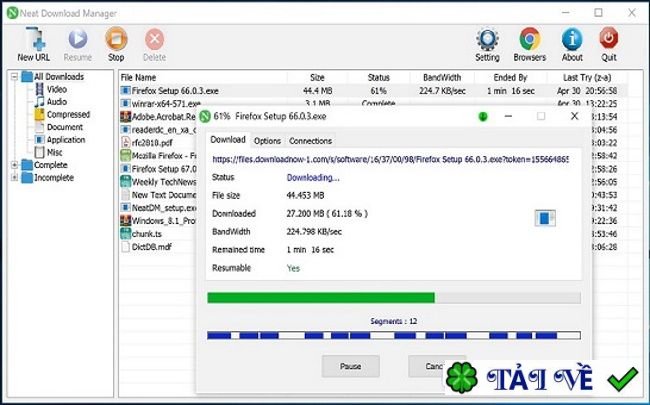Click the green status indicator in dialog title
The image size is (650, 405).
click(483, 117)
